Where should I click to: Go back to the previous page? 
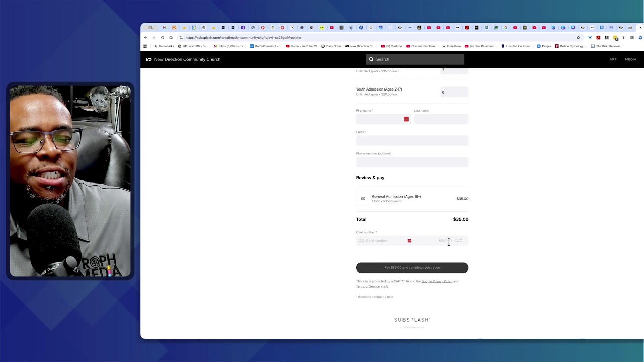click(145, 38)
